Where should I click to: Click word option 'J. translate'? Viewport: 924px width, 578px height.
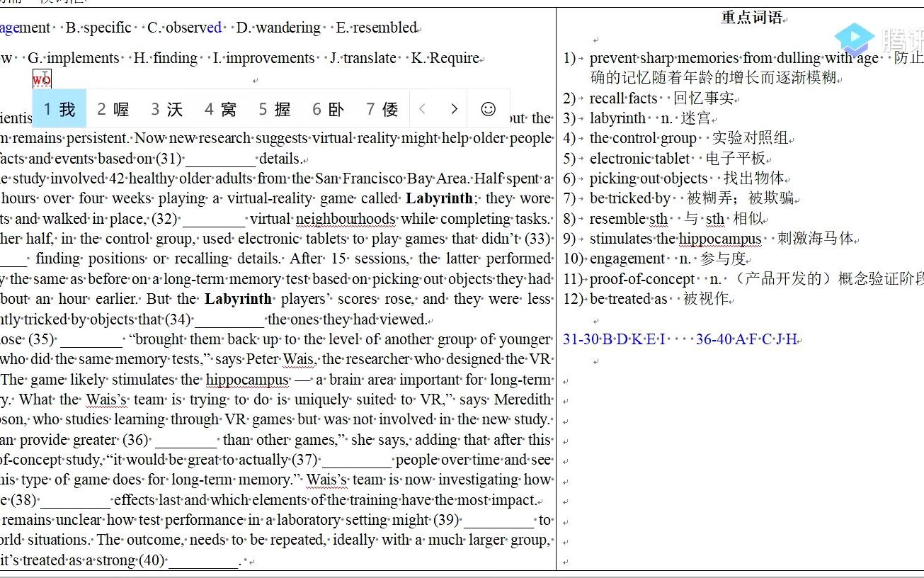(363, 58)
